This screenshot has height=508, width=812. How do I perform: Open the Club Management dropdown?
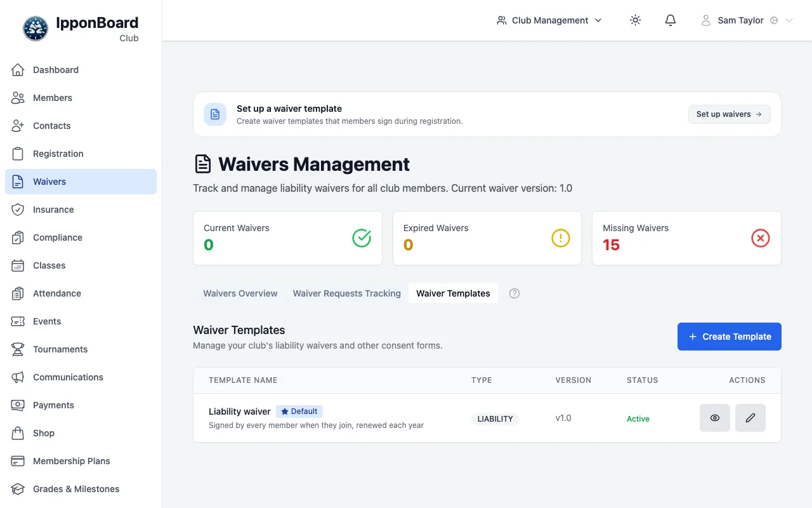pyautogui.click(x=549, y=20)
